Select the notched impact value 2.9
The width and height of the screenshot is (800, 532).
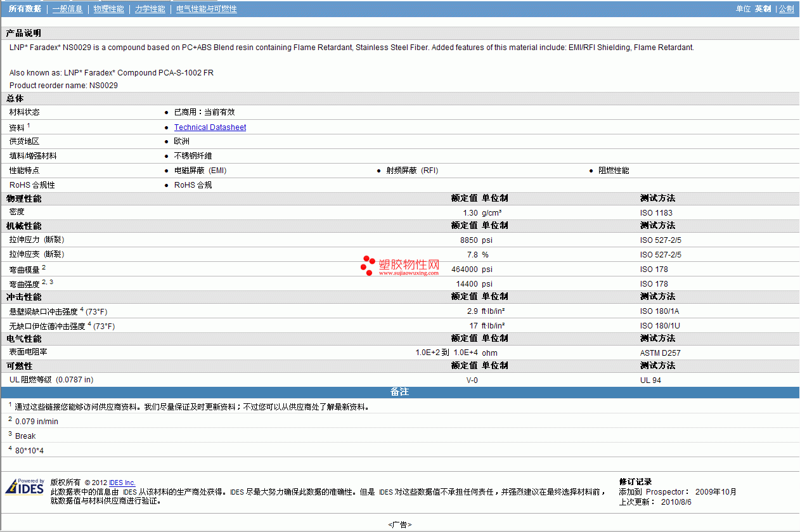click(473, 311)
